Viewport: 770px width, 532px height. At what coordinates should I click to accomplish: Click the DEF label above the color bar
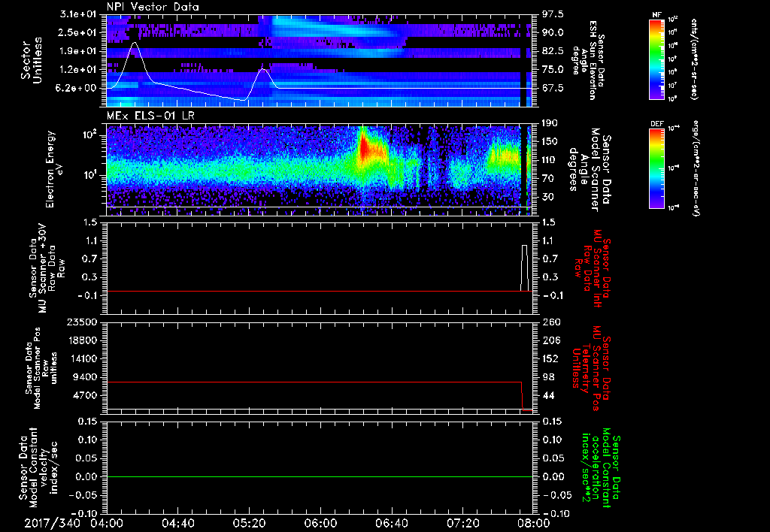click(x=657, y=124)
